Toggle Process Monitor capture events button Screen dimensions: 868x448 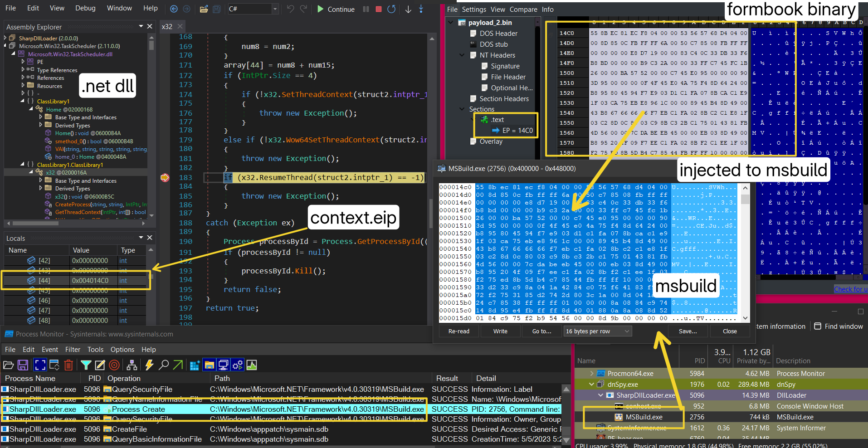click(40, 365)
